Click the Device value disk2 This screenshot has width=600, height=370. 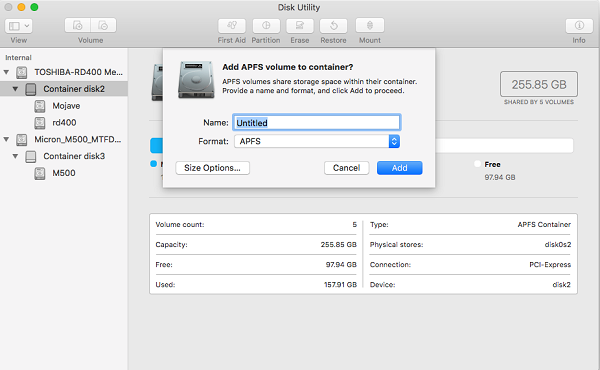561,285
